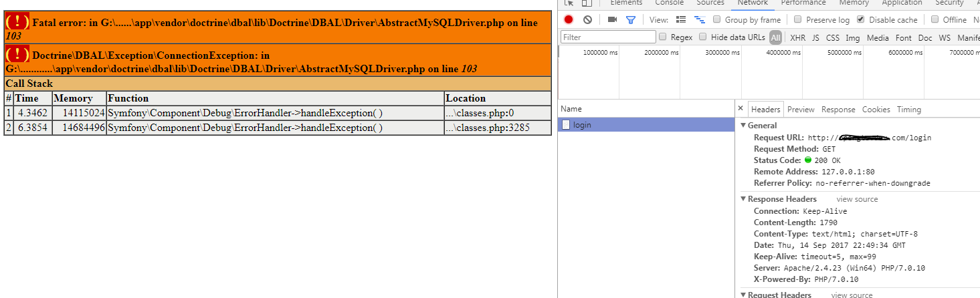This screenshot has width=980, height=298.
Task: Filter requests by Doc type
Action: (x=925, y=38)
